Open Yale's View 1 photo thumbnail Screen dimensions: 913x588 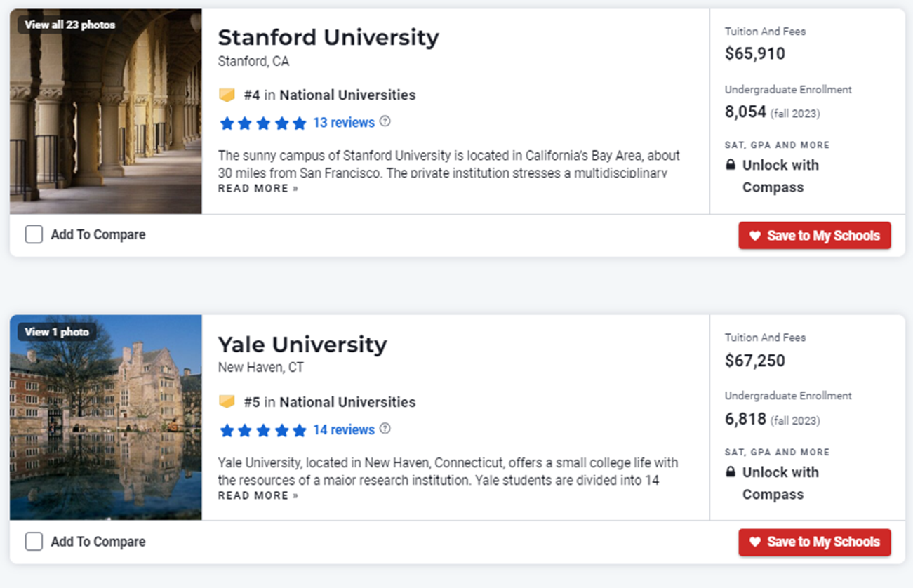pyautogui.click(x=57, y=332)
